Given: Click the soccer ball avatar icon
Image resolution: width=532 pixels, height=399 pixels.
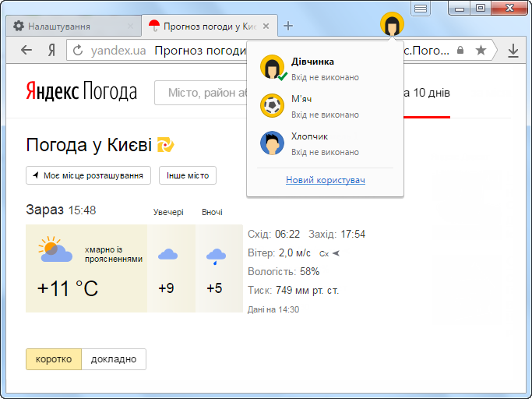Looking at the screenshot, I should click(272, 106).
